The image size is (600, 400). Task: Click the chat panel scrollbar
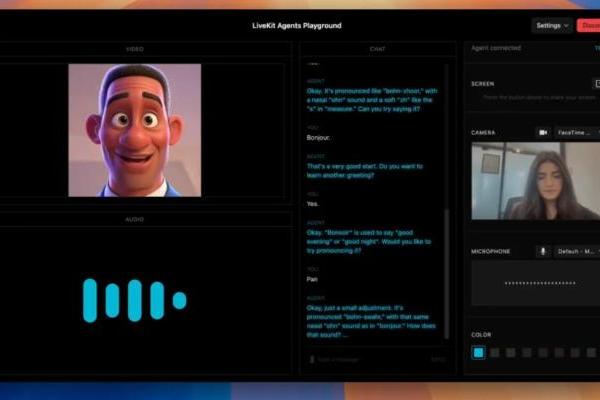tap(446, 274)
